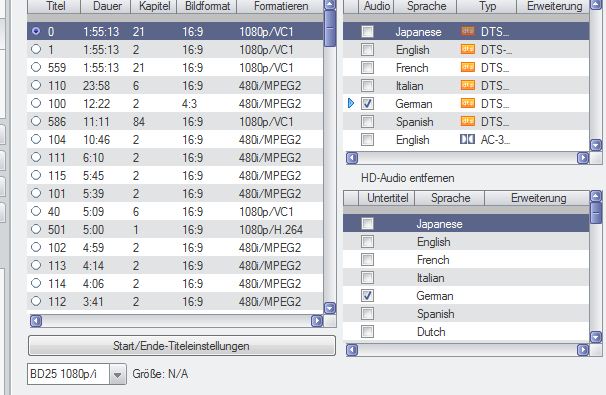This screenshot has width=606, height=395.
Task: Click DTS icon on Italian audio row
Action: [468, 85]
